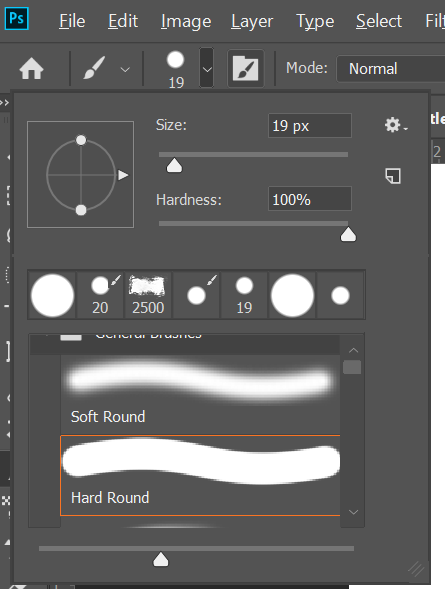Viewport: 445px width, 589px height.
Task: Select the Soft Round brush
Action: [x=200, y=394]
